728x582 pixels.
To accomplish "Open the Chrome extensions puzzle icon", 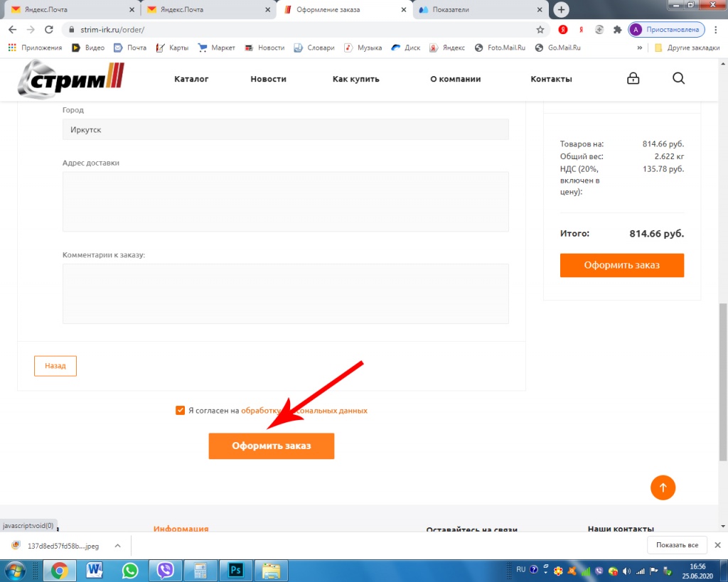I will tap(617, 30).
